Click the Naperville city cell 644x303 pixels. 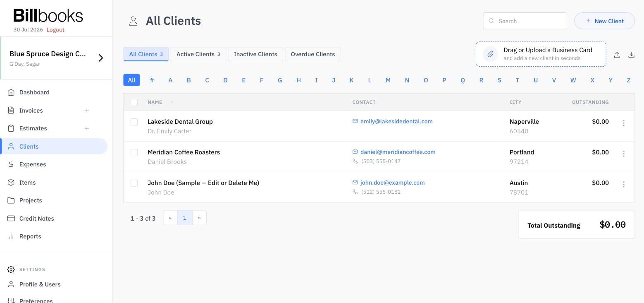pyautogui.click(x=524, y=122)
